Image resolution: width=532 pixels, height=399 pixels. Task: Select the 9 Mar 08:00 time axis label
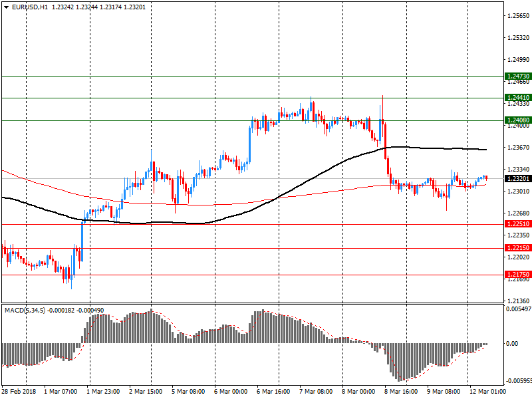tap(443, 392)
